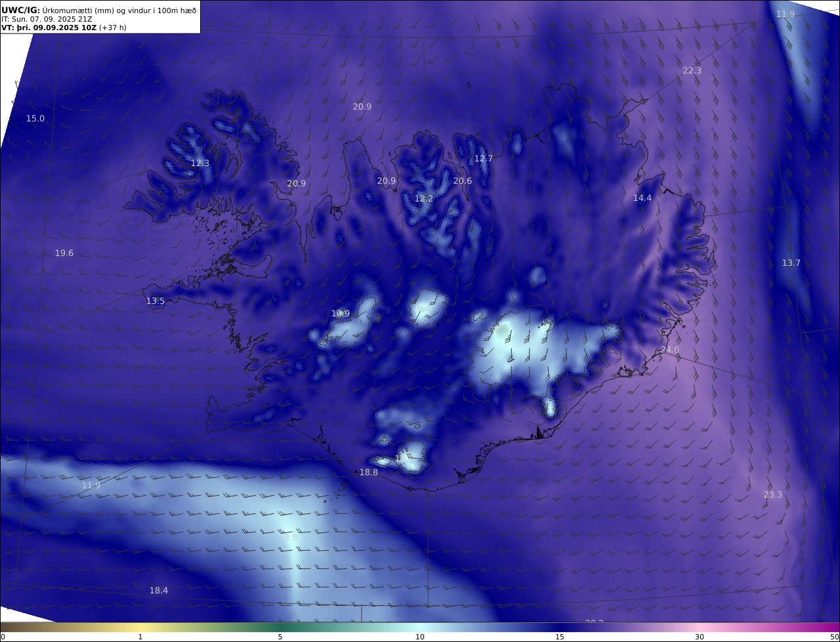Click the 24.6 value label on the map
The image size is (840, 642).
(670, 350)
